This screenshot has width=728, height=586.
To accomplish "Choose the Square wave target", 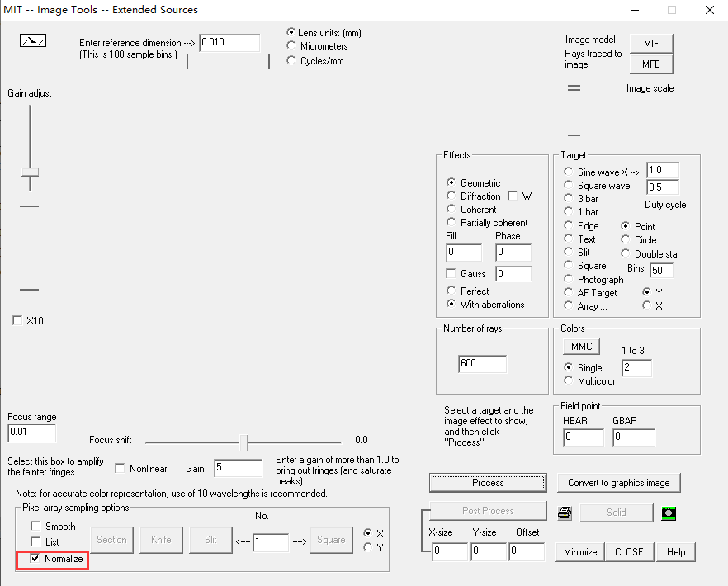I will 568,185.
